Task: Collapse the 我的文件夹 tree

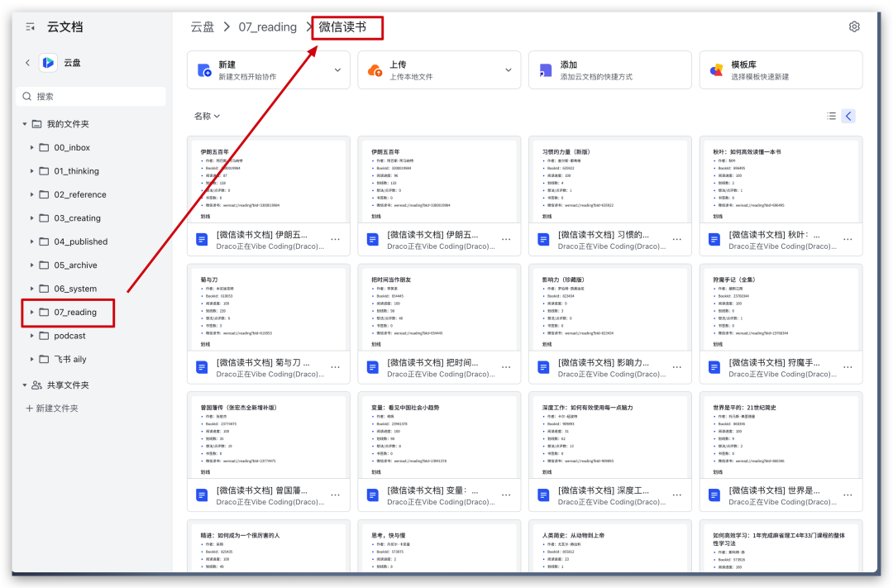Action: 25,124
